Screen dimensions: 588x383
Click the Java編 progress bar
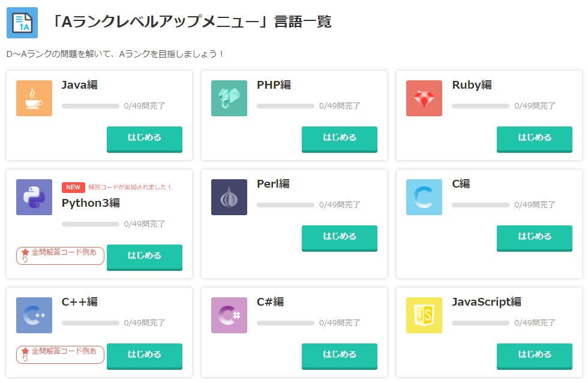click(91, 106)
